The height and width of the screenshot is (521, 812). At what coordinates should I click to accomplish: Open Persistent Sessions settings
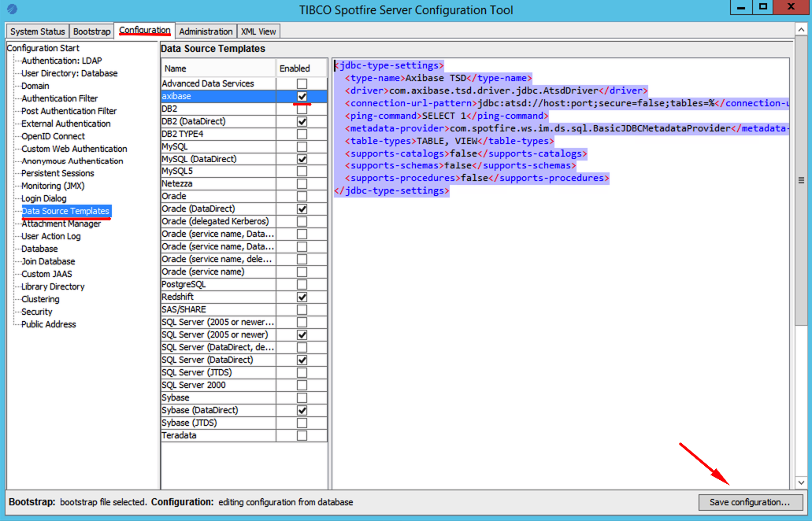pos(57,173)
